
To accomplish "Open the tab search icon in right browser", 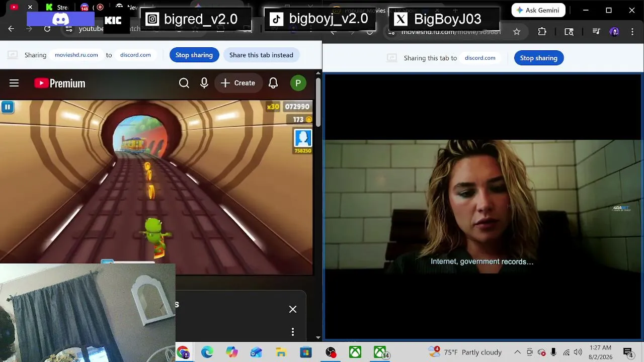I will click(569, 32).
